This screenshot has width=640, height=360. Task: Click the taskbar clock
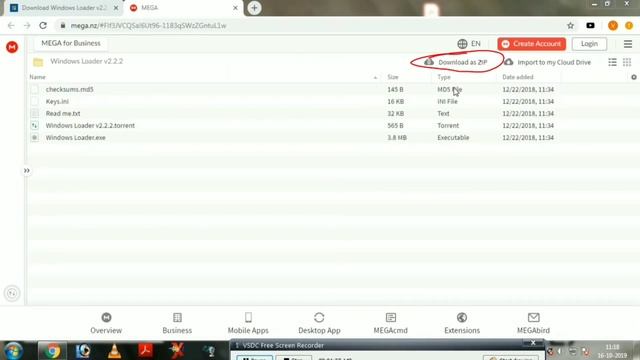[x=612, y=351]
